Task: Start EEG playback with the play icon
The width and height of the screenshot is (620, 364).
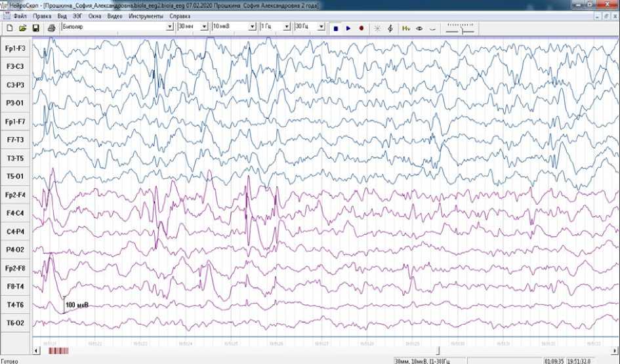Action: (348, 28)
